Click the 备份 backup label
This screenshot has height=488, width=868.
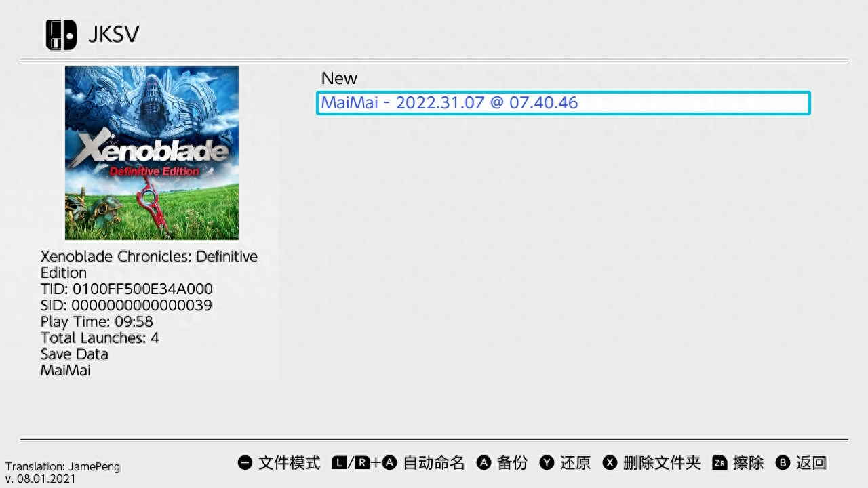click(x=512, y=463)
